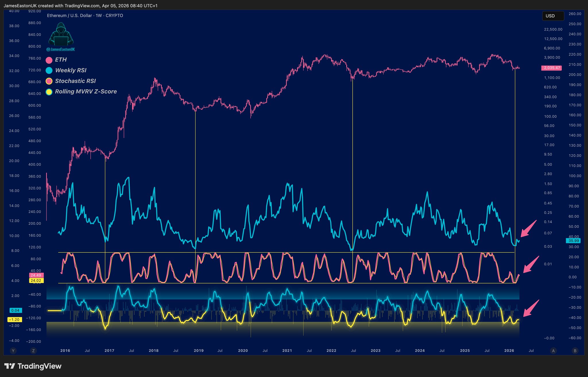This screenshot has height=377, width=588.
Task: Click the A auto-scale button
Action: pos(553,351)
